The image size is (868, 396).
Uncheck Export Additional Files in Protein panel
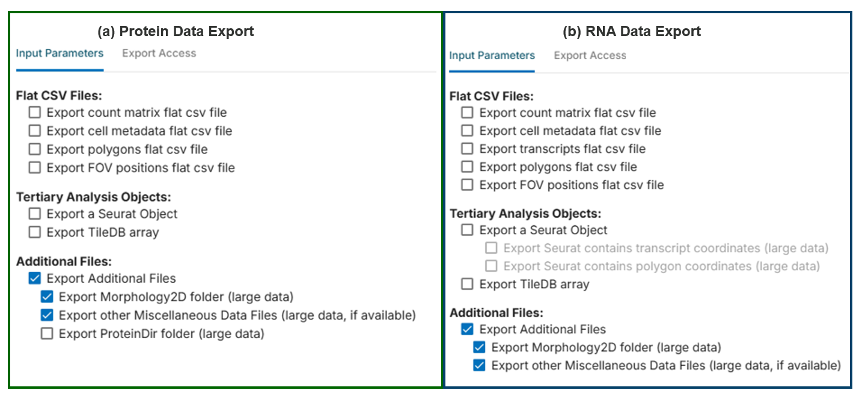[x=35, y=278]
